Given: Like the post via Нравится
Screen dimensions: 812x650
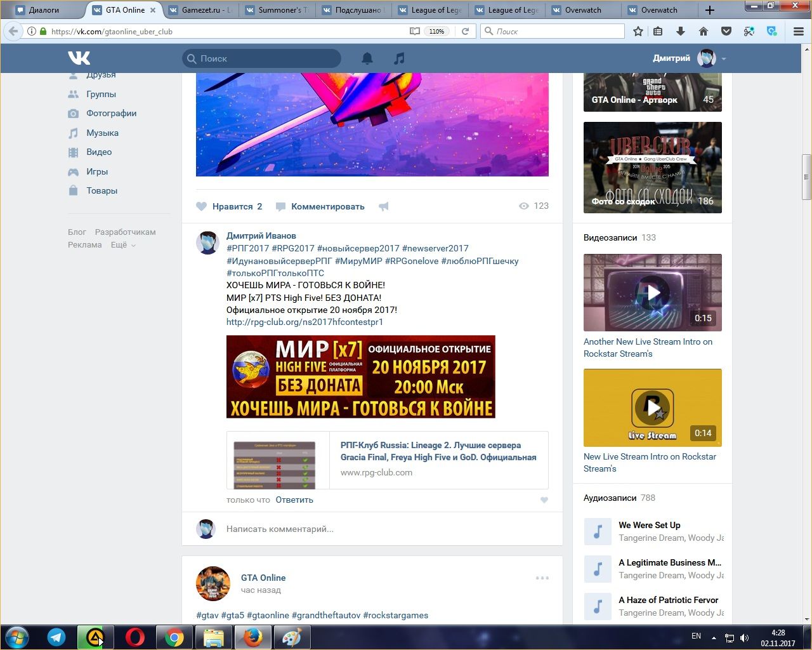Looking at the screenshot, I should tap(229, 206).
